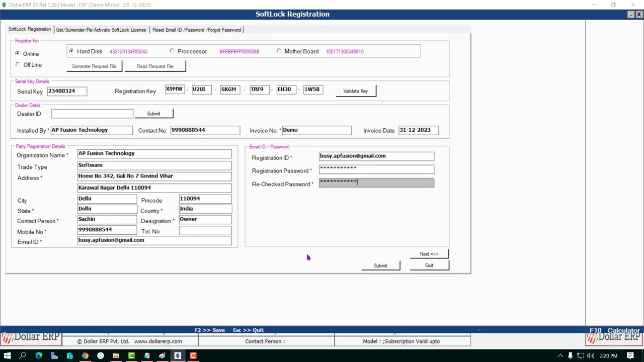Choose Mother Board radio button
This screenshot has height=362, width=644.
[x=279, y=51]
